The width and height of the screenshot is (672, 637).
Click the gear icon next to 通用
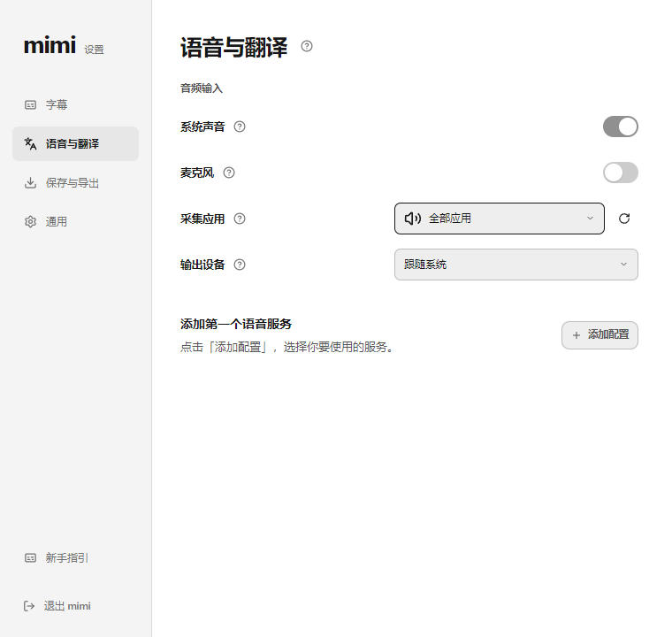(x=30, y=222)
